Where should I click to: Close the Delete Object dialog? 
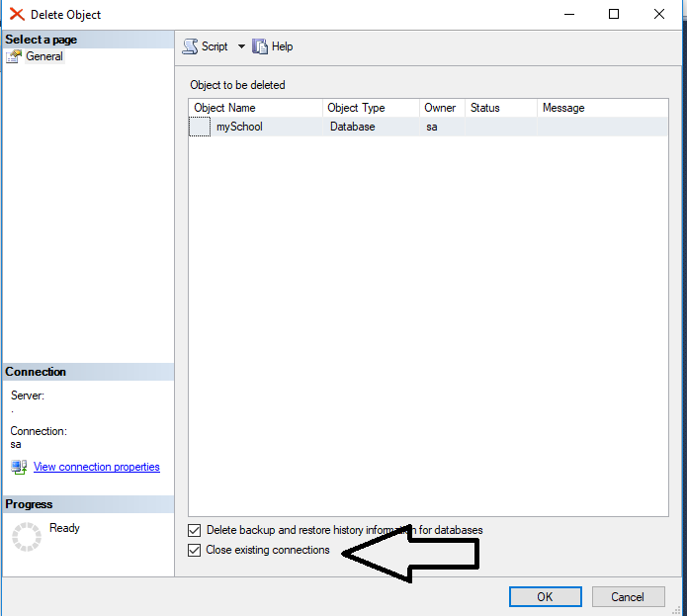[659, 15]
